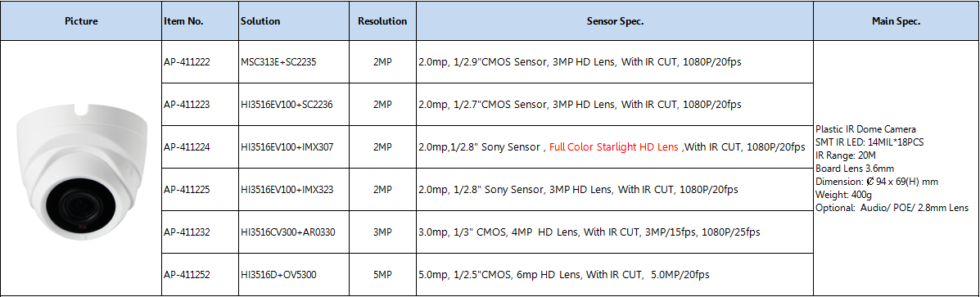Viewport: 980px width, 297px height.
Task: Click the Resolution column header
Action: [382, 20]
